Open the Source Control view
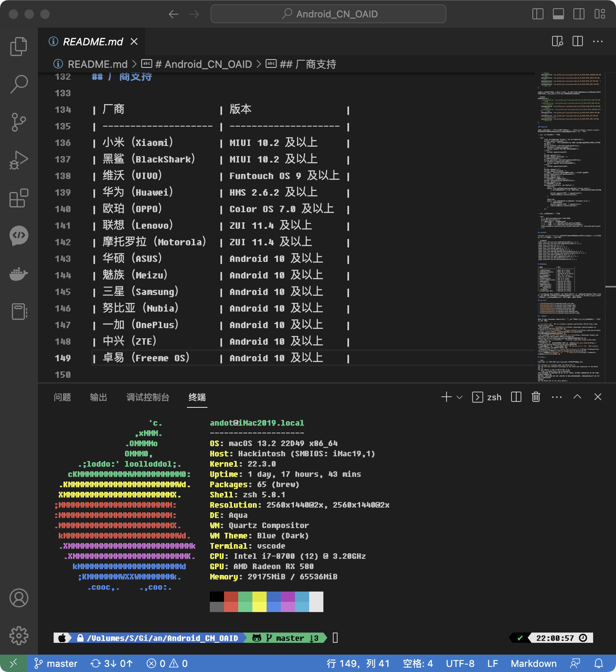The width and height of the screenshot is (616, 672). point(19,122)
